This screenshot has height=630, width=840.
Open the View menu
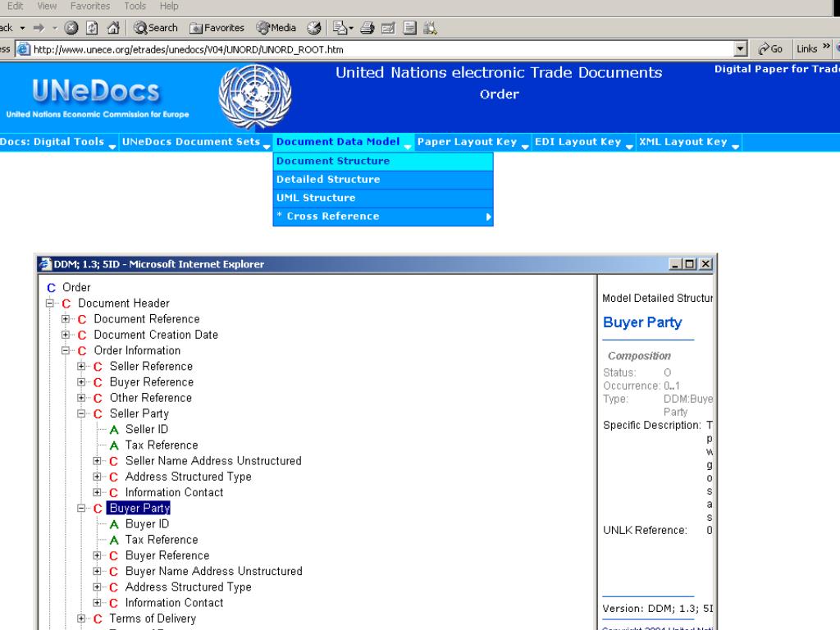pos(47,6)
